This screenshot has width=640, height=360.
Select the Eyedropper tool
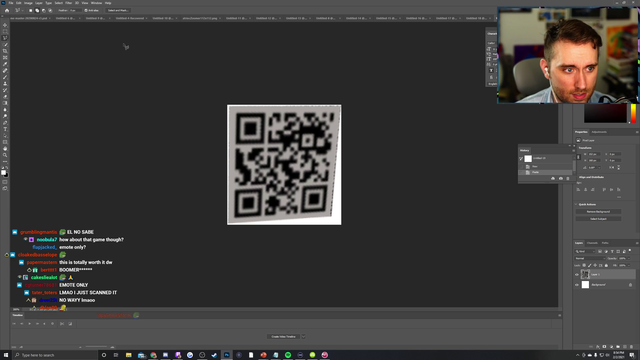click(5, 64)
